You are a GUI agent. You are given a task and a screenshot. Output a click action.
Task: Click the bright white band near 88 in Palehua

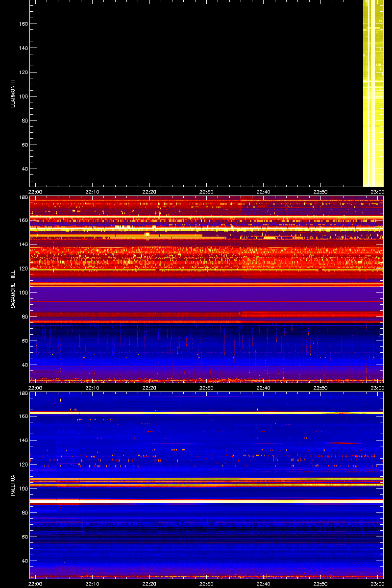click(206, 502)
